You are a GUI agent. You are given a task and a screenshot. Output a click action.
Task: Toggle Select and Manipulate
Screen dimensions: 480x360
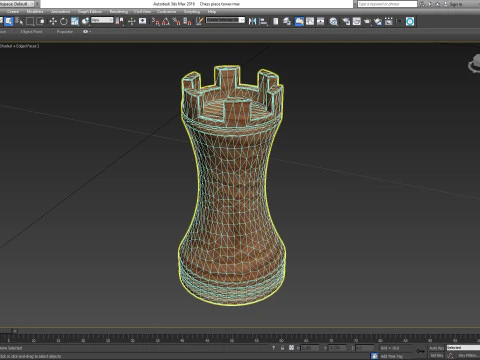point(132,21)
